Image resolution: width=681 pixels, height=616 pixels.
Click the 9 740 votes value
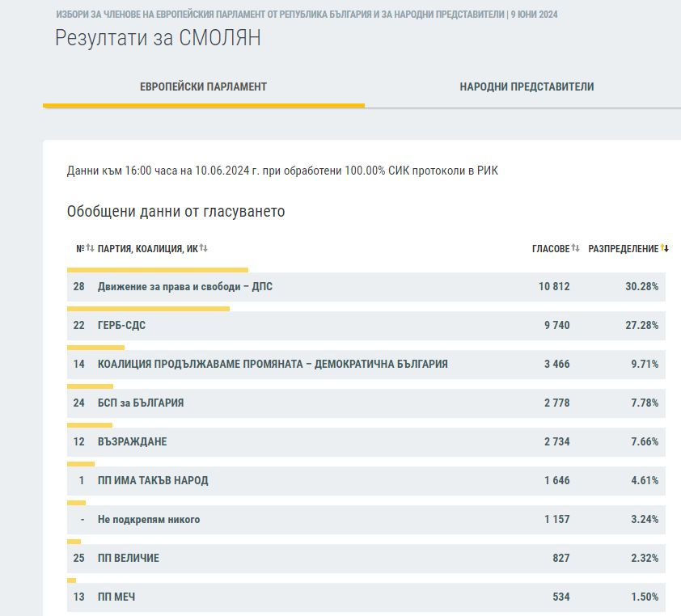coord(557,325)
